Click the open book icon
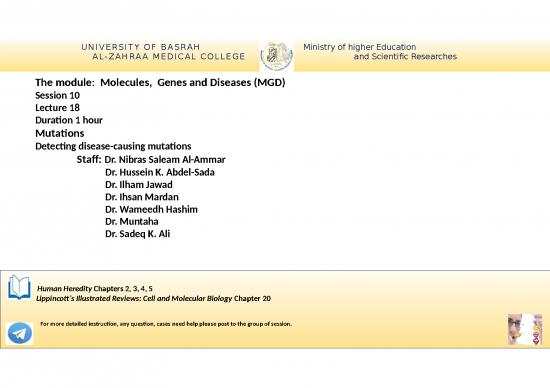550x388 pixels. tap(19, 287)
